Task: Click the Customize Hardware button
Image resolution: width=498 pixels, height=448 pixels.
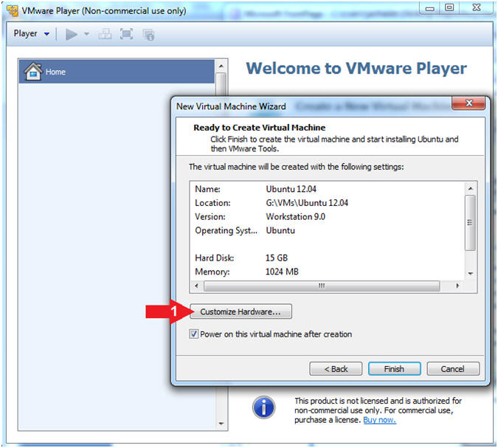Action: click(x=241, y=311)
